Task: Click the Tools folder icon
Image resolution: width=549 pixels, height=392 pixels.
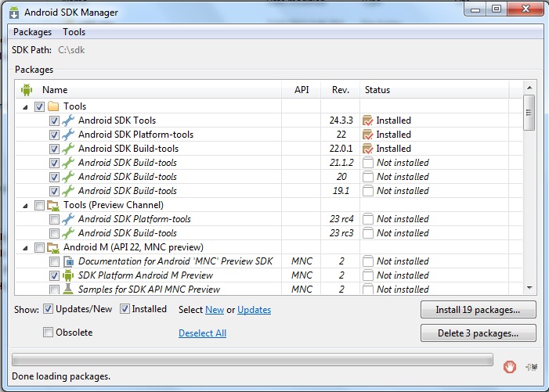Action: 53,106
